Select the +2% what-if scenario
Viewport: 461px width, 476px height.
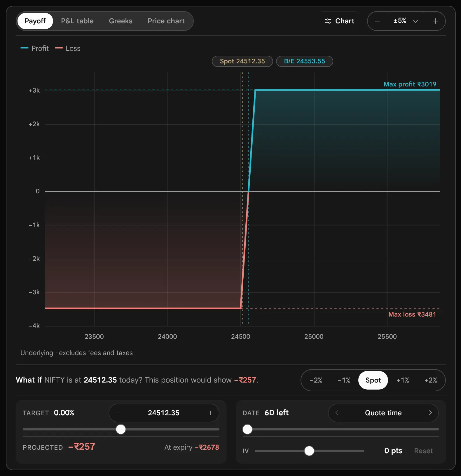[431, 380]
